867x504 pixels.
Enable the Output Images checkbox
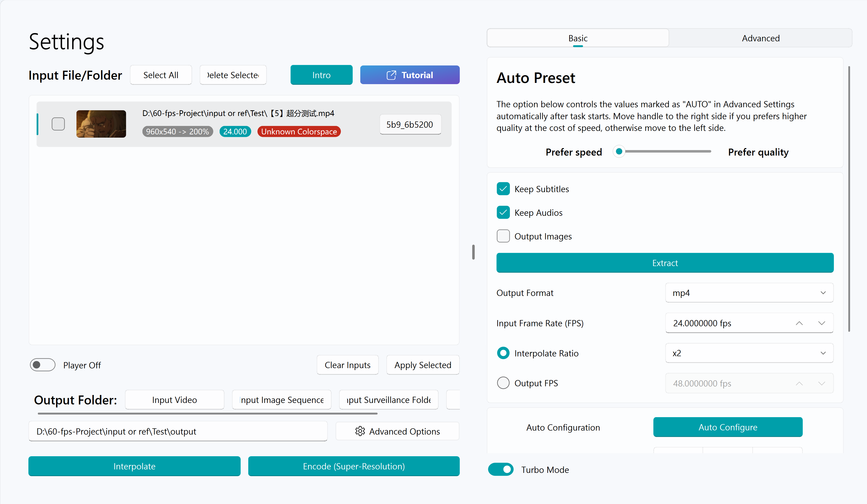pos(503,236)
